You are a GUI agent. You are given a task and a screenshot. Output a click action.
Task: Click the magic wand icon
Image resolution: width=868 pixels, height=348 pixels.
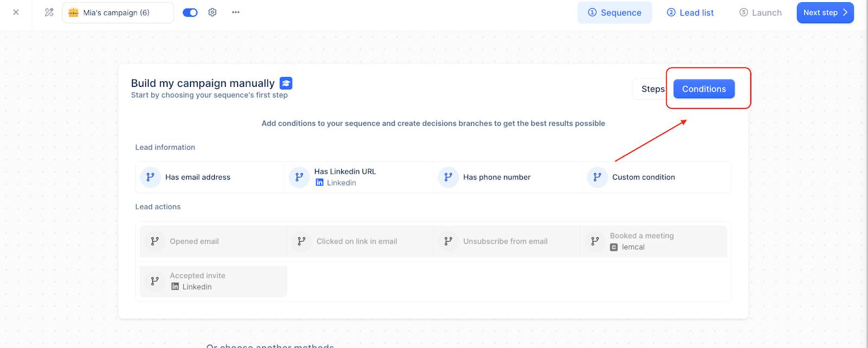click(x=49, y=12)
